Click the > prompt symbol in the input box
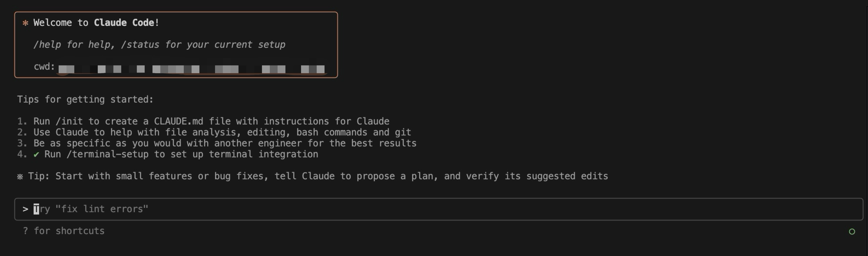The width and height of the screenshot is (868, 256). tap(25, 209)
